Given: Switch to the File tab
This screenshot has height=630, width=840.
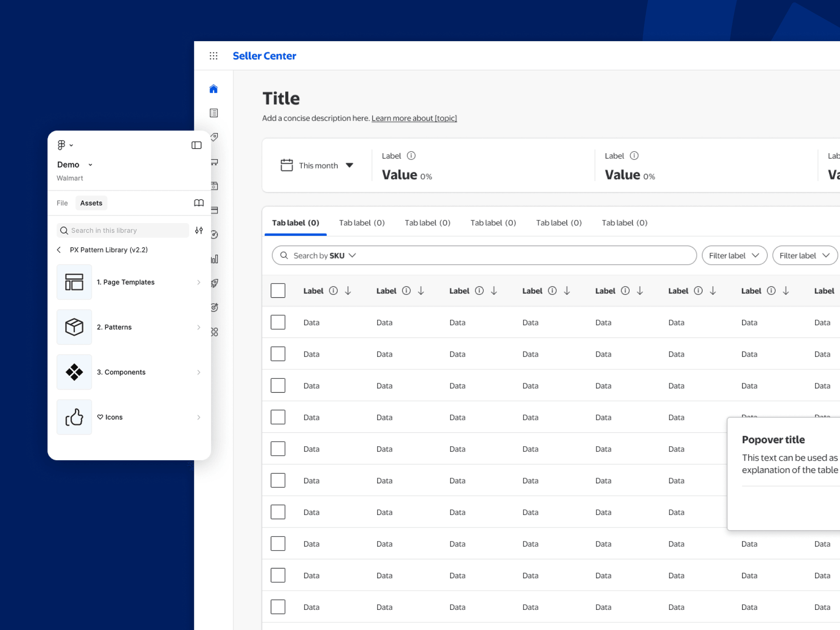Looking at the screenshot, I should click(x=62, y=203).
